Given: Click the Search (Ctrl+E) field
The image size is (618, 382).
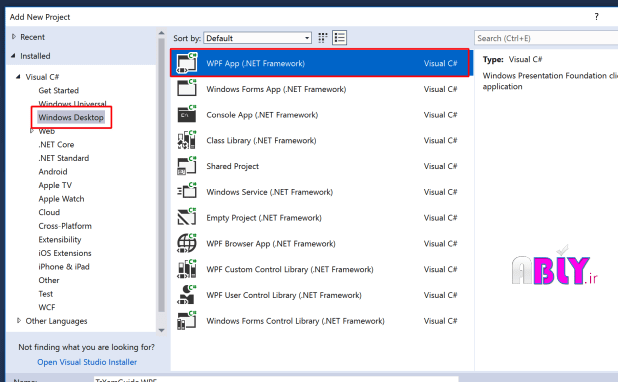Looking at the screenshot, I should coord(546,38).
